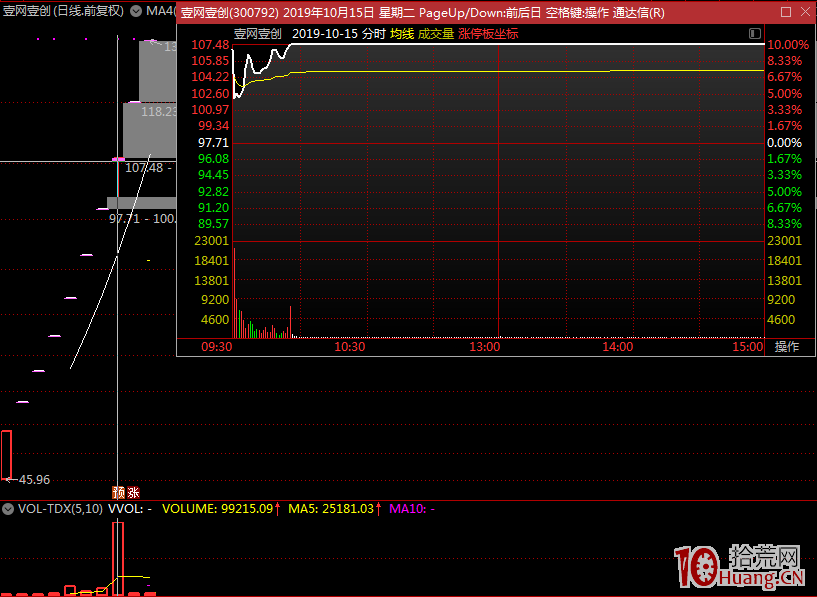Select the 均线 label in intraday header
Image resolution: width=817 pixels, height=597 pixels.
pos(402,34)
